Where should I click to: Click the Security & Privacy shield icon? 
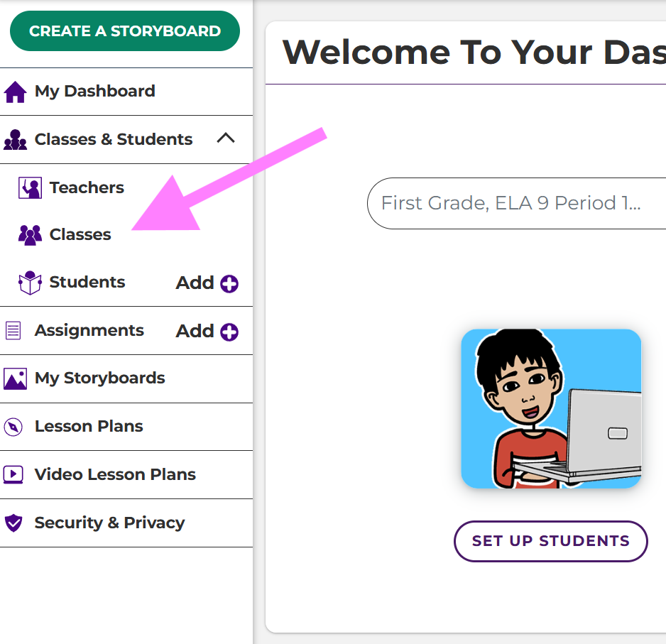(13, 523)
